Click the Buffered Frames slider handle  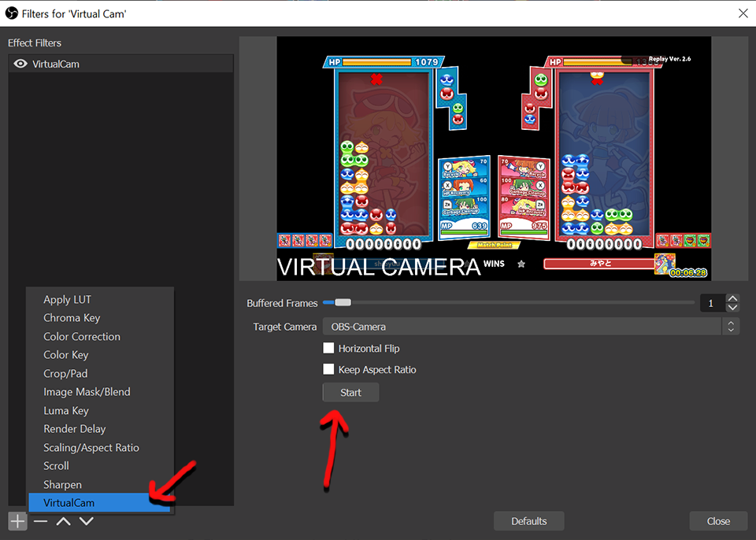tap(343, 303)
